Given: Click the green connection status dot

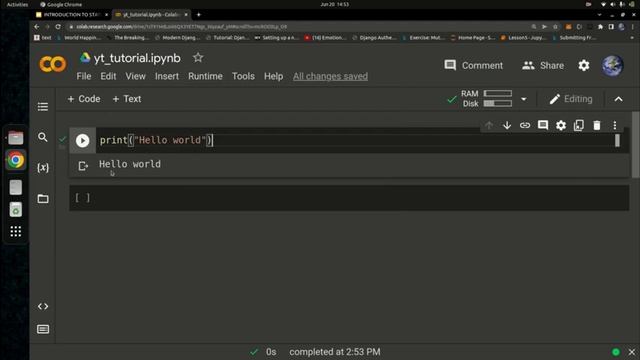Looking at the screenshot, I should (x=616, y=352).
